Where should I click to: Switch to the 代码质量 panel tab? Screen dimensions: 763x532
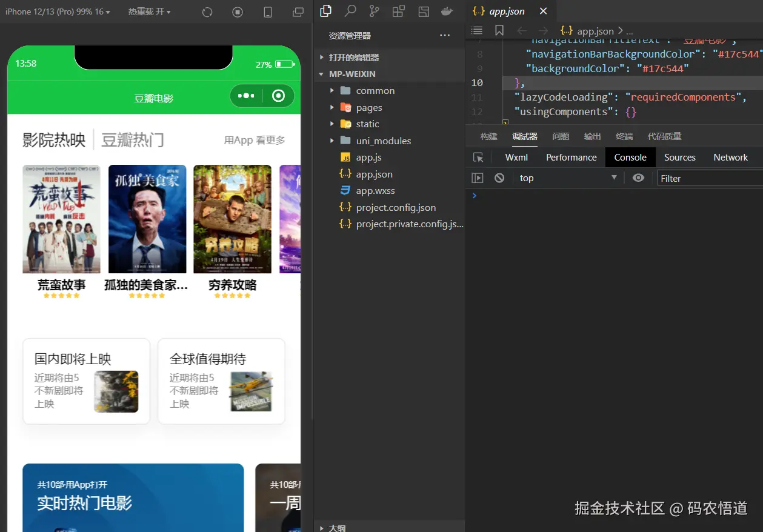pos(664,136)
